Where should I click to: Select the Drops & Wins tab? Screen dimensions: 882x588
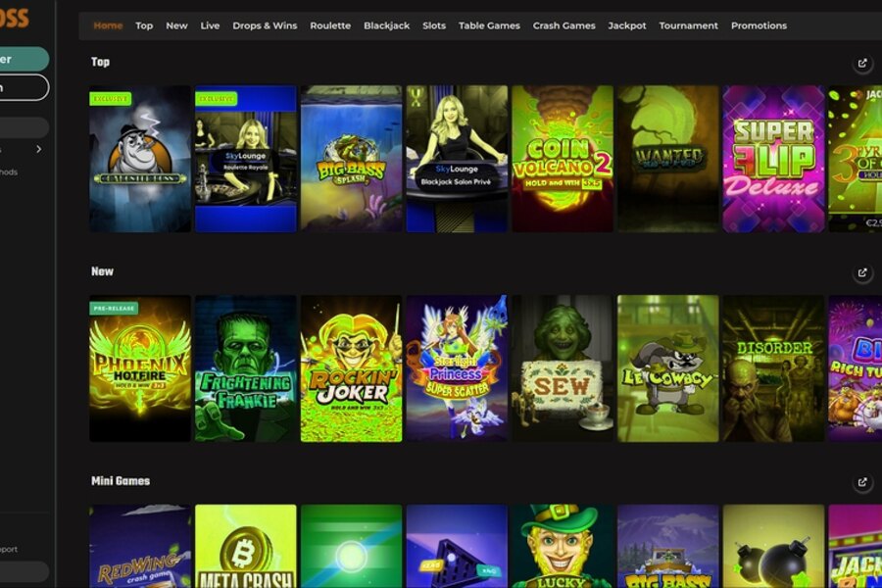coord(265,25)
